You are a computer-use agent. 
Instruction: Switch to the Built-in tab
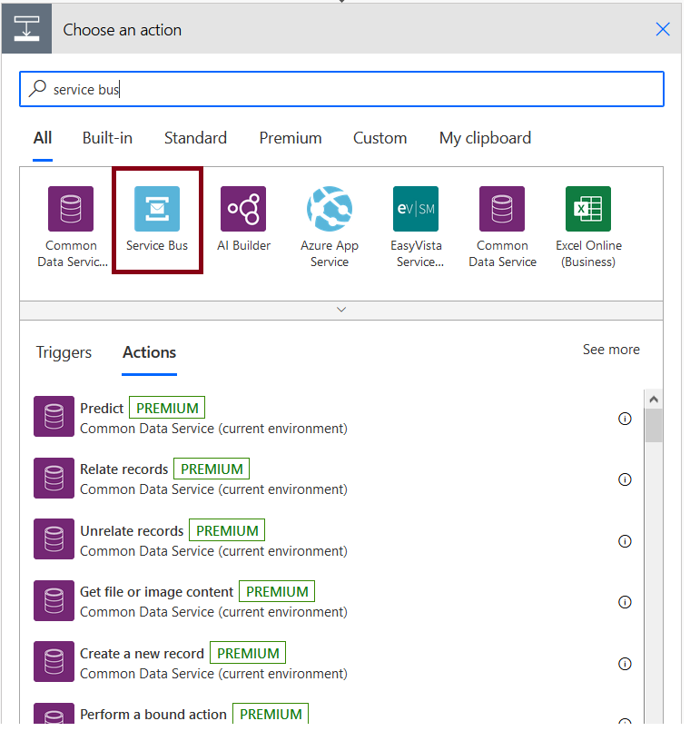click(x=107, y=138)
